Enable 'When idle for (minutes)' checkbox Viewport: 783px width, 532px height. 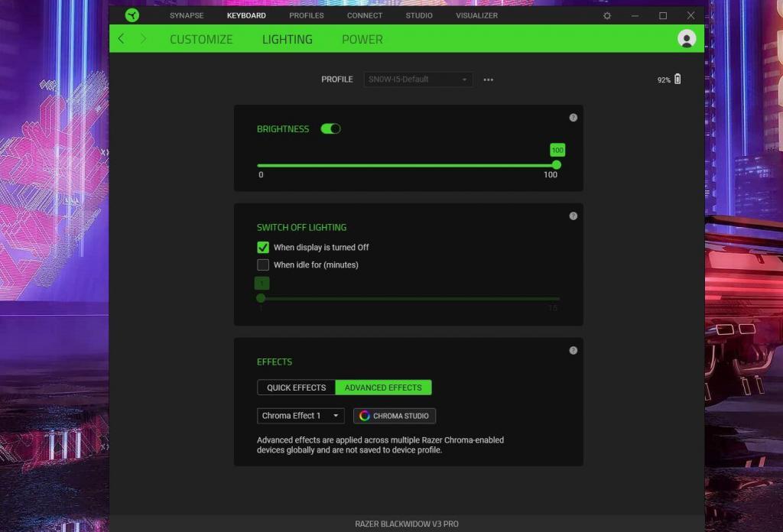tap(263, 265)
